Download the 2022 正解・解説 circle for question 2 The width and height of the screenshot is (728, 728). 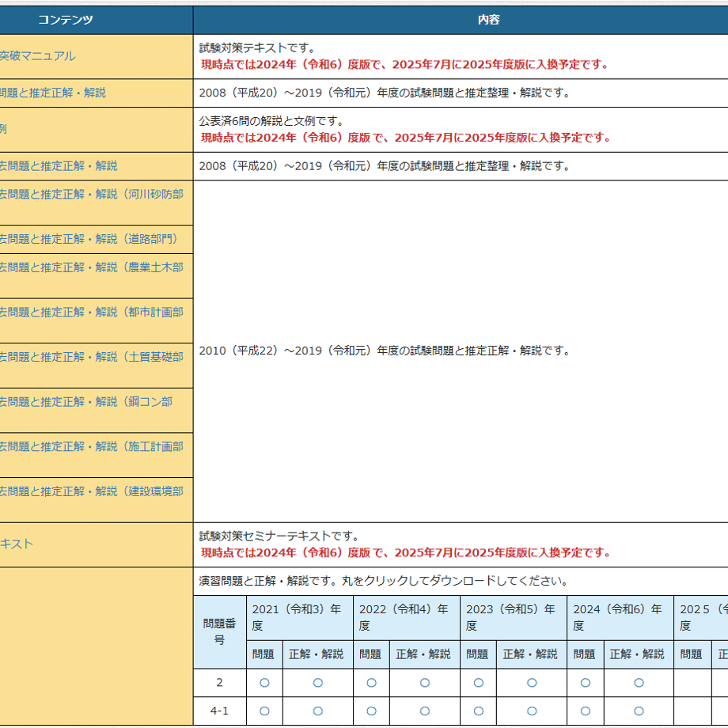point(425,683)
